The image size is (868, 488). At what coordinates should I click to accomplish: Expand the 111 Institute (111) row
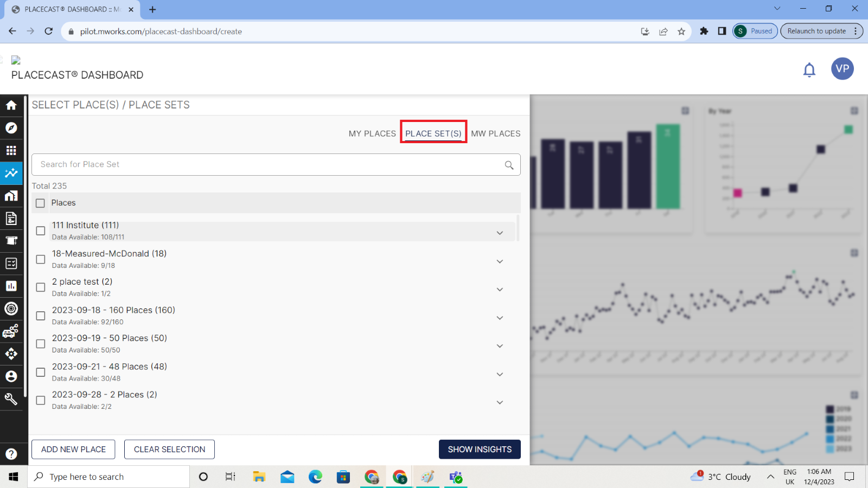[500, 233]
